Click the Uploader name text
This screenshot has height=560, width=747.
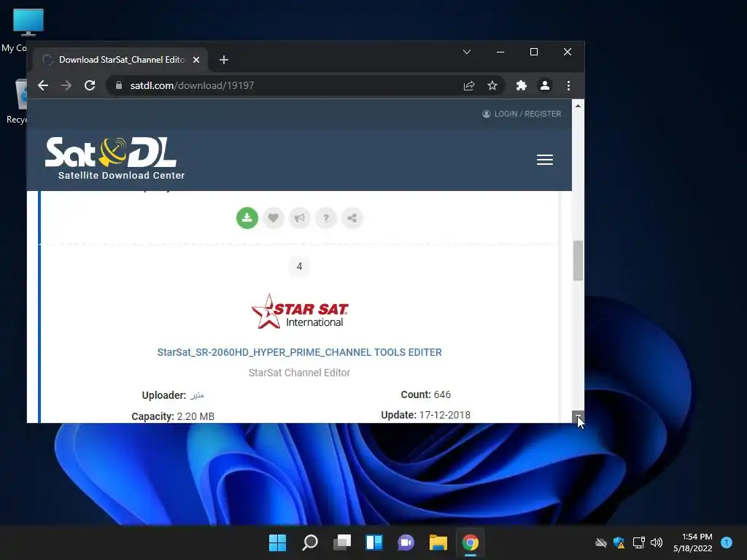(x=197, y=395)
